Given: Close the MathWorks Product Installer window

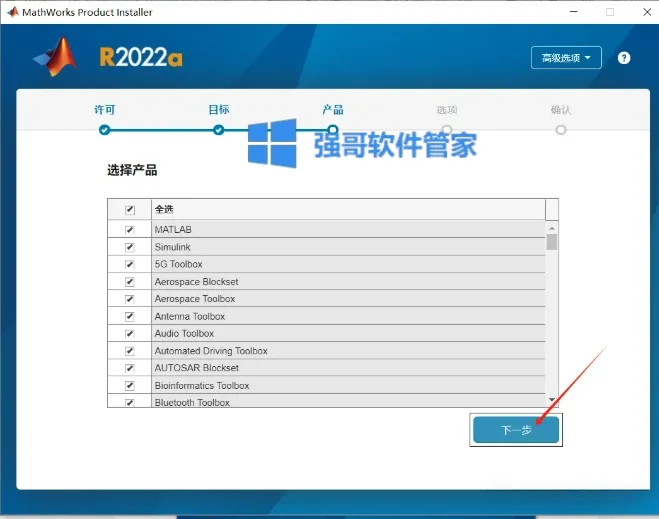Looking at the screenshot, I should 647,12.
